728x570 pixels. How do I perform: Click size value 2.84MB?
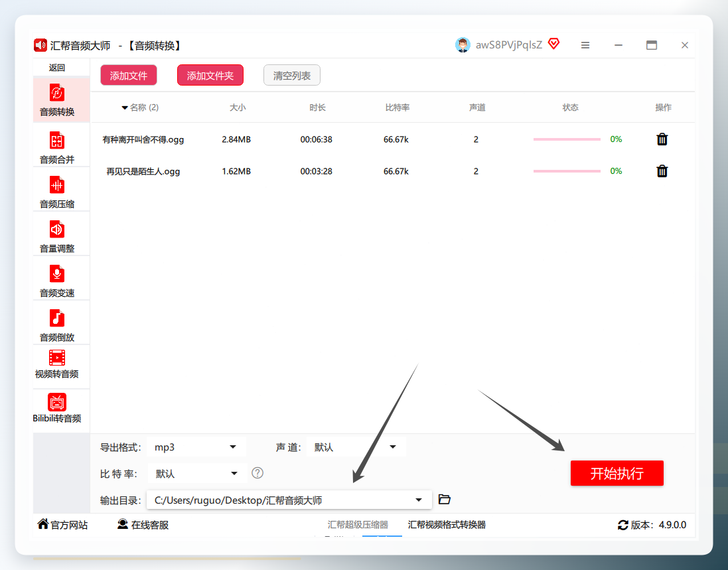[x=236, y=139]
